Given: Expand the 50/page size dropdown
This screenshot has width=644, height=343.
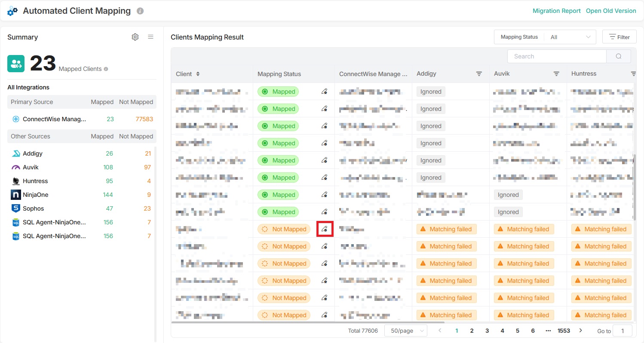Looking at the screenshot, I should [405, 331].
